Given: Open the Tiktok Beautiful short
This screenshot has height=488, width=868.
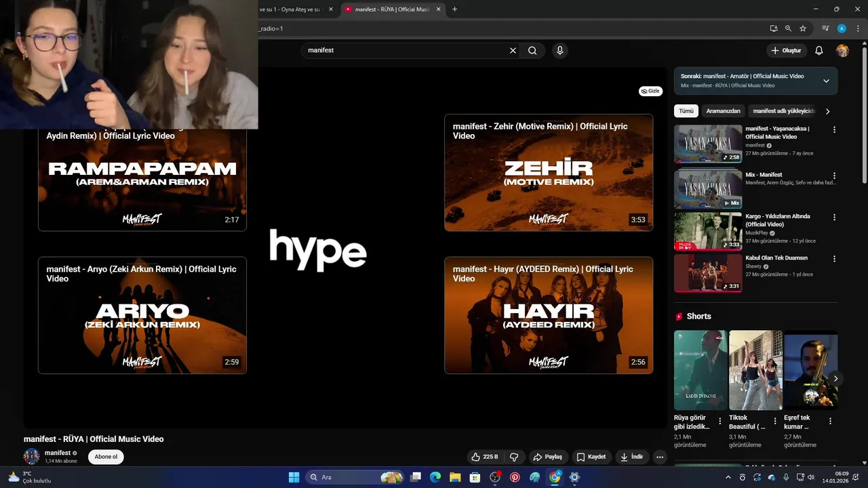Looking at the screenshot, I should 755,370.
